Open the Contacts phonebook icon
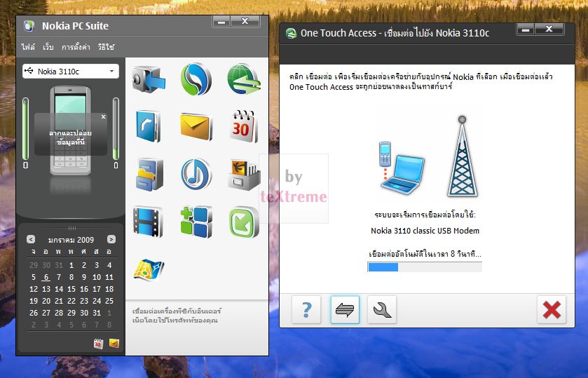Viewport: 588px width, 378px height. pyautogui.click(x=149, y=126)
